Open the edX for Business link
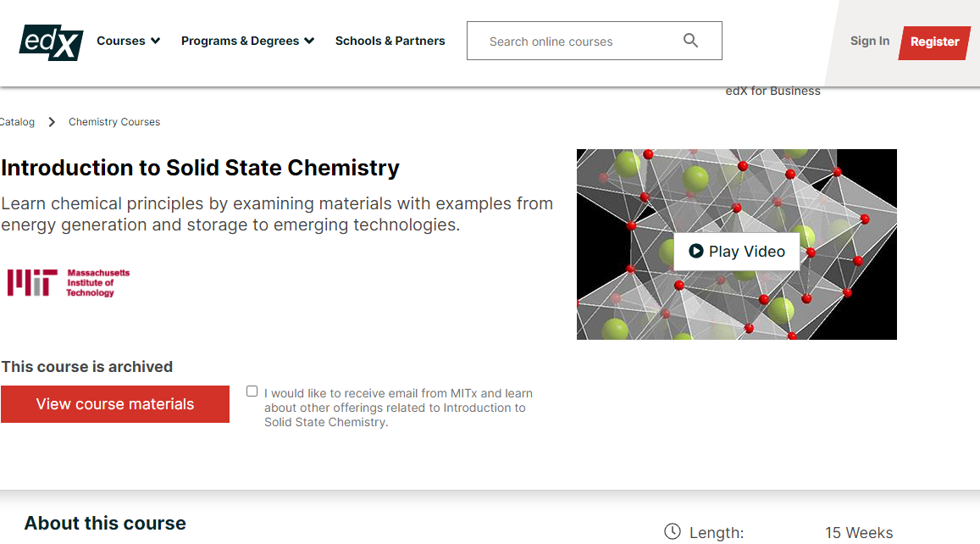 (772, 91)
